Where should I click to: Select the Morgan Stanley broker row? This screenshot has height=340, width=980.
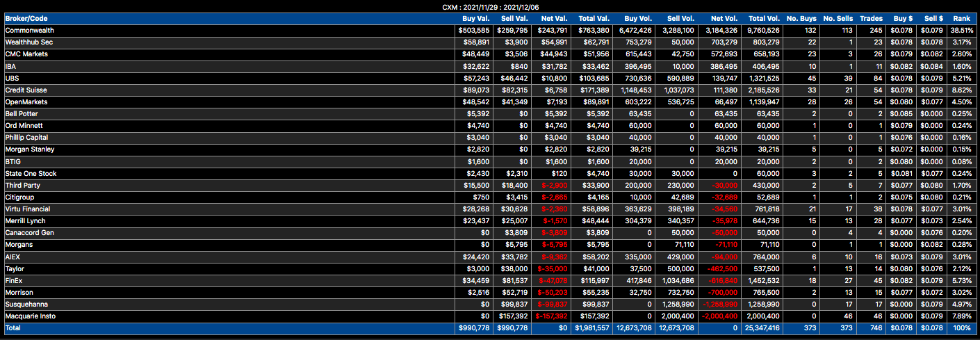pos(489,149)
